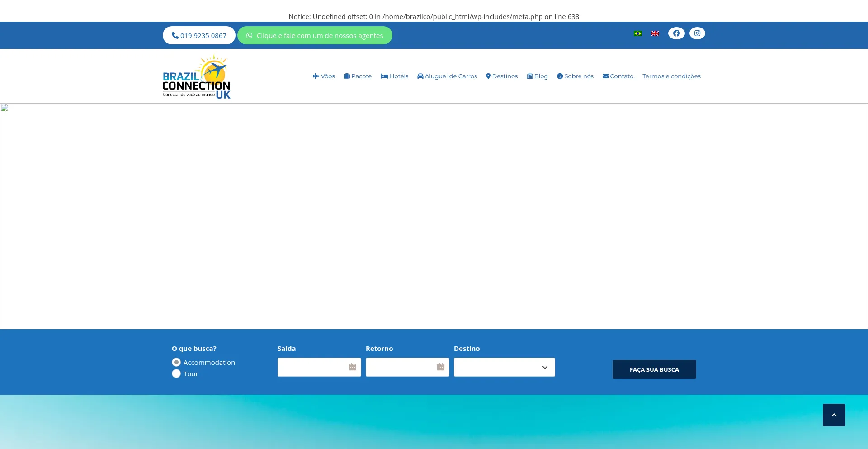Screen dimensions: 868x449
Task: Open the Vôos menu item
Action: (x=324, y=76)
